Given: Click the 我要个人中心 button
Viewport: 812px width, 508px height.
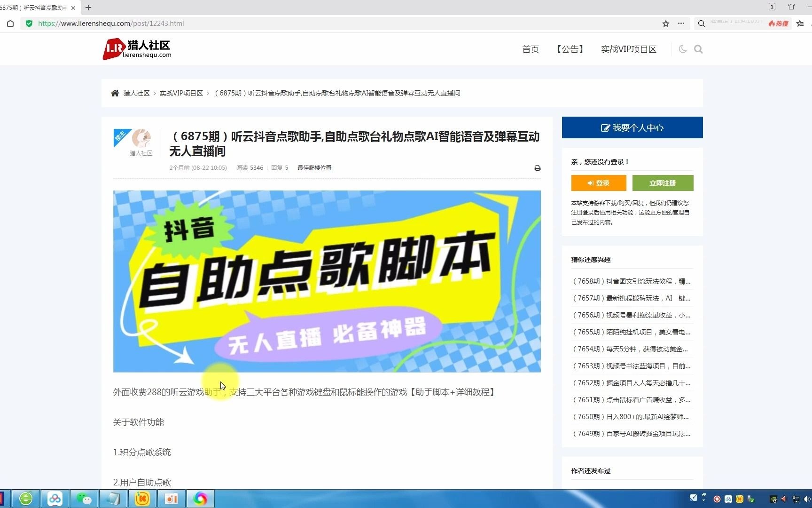Looking at the screenshot, I should 632,127.
